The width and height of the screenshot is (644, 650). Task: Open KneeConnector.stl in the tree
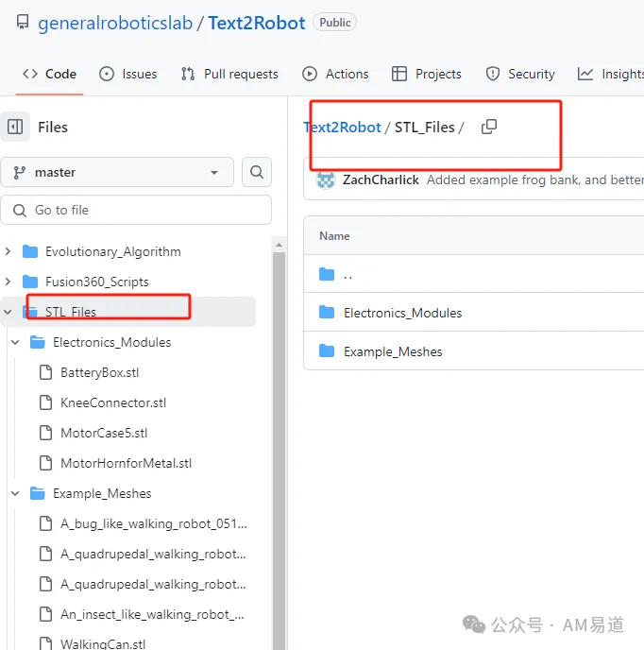pos(113,402)
